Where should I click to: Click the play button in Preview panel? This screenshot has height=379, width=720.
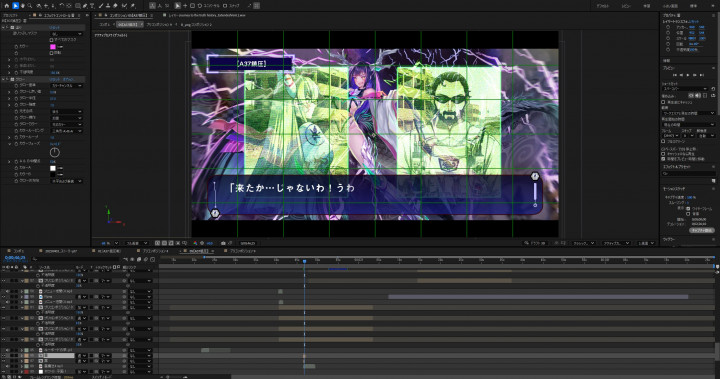688,75
